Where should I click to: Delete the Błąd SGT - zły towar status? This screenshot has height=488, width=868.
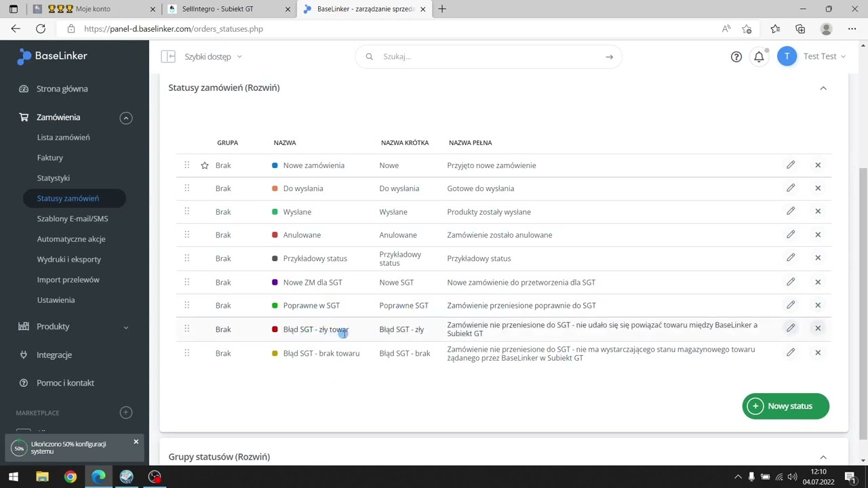tap(818, 328)
